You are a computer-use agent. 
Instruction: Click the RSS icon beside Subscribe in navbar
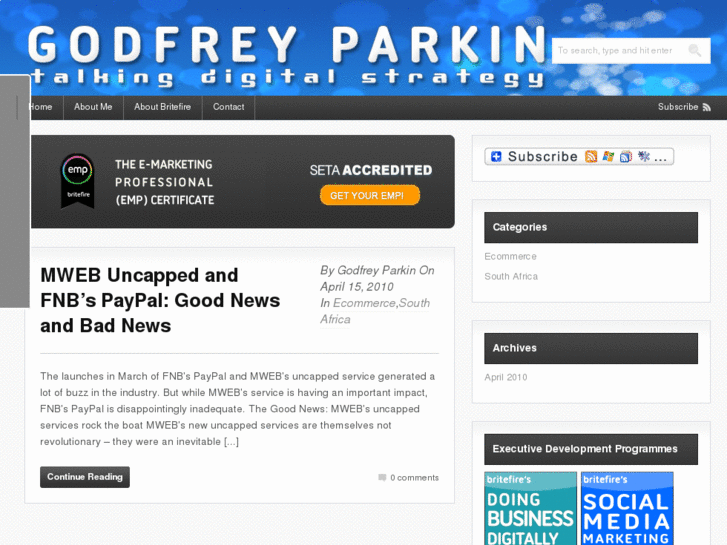click(707, 107)
